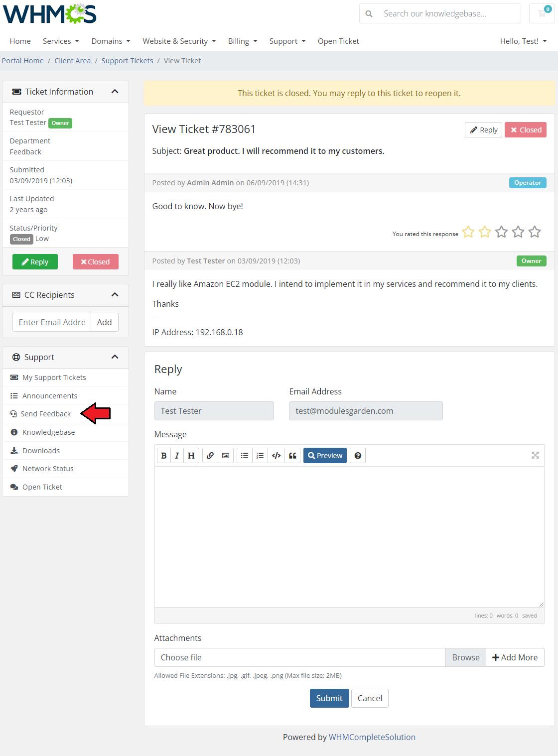Click the reply Name field
558x756 pixels.
click(214, 411)
